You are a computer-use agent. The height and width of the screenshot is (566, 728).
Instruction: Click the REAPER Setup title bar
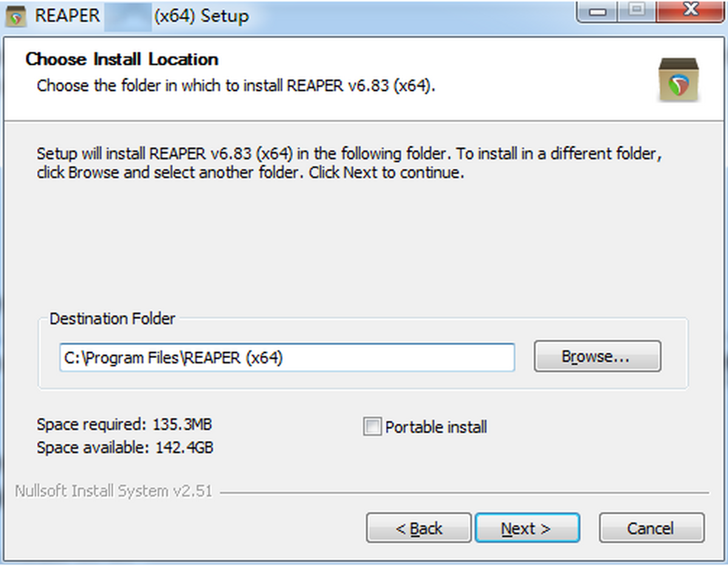(x=303, y=16)
